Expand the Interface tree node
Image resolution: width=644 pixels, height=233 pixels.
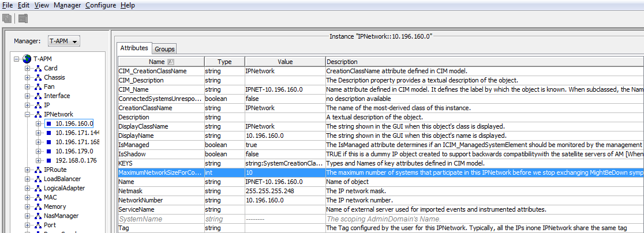pyautogui.click(x=27, y=96)
